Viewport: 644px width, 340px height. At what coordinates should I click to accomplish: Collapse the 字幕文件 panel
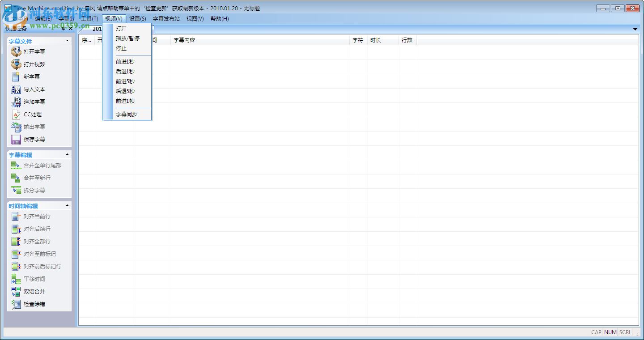tap(68, 41)
